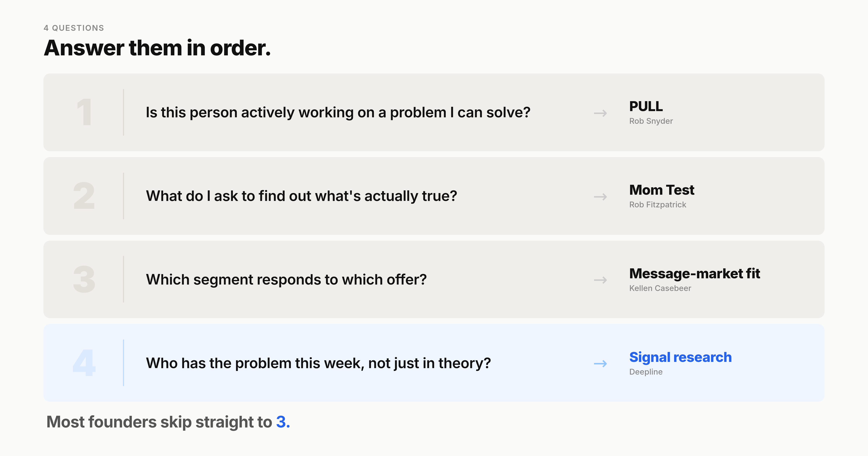Image resolution: width=868 pixels, height=456 pixels.
Task: Click the Deepline label under Signal research
Action: (x=646, y=372)
